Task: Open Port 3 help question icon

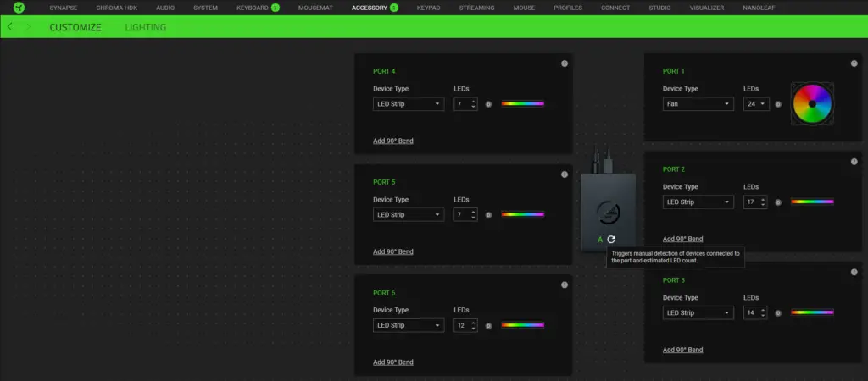Action: pyautogui.click(x=854, y=272)
